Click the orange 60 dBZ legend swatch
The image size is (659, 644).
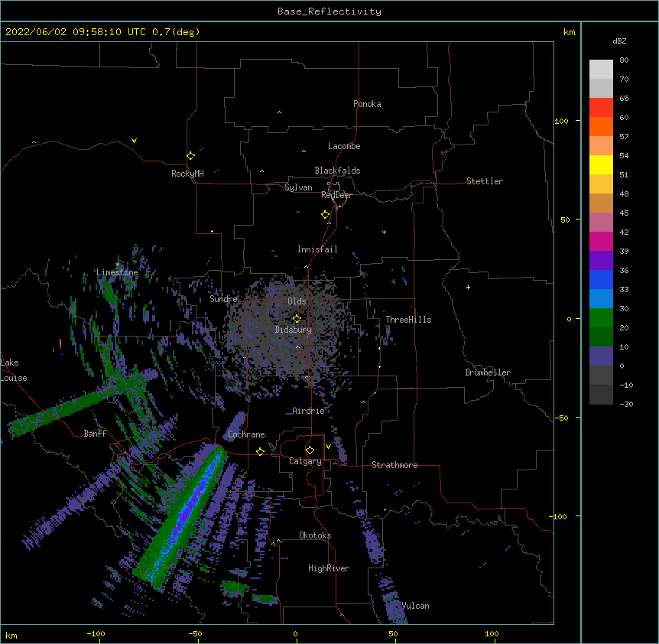601,126
